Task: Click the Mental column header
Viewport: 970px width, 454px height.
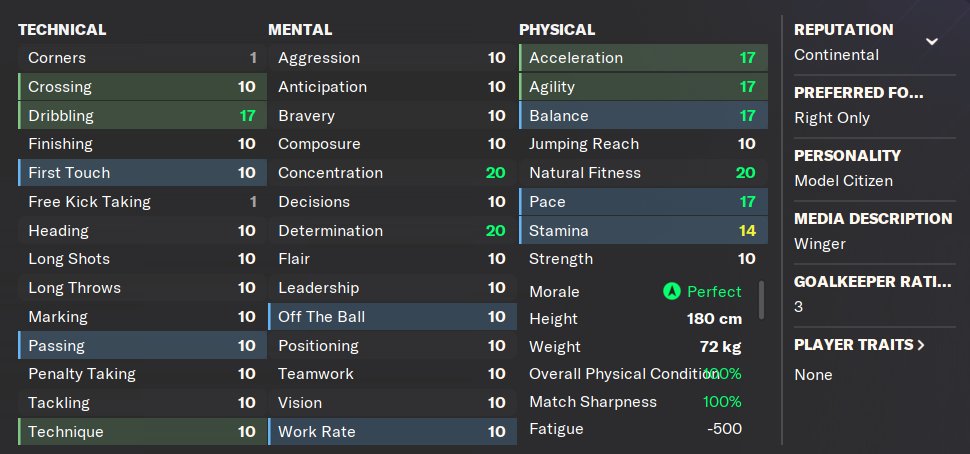Action: click(300, 30)
